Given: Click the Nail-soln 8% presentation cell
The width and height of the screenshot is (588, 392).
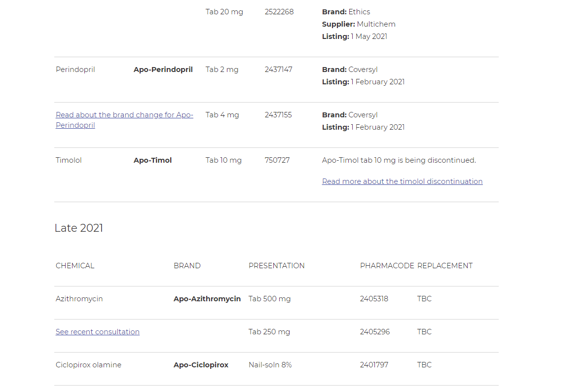Looking at the screenshot, I should pyautogui.click(x=270, y=365).
